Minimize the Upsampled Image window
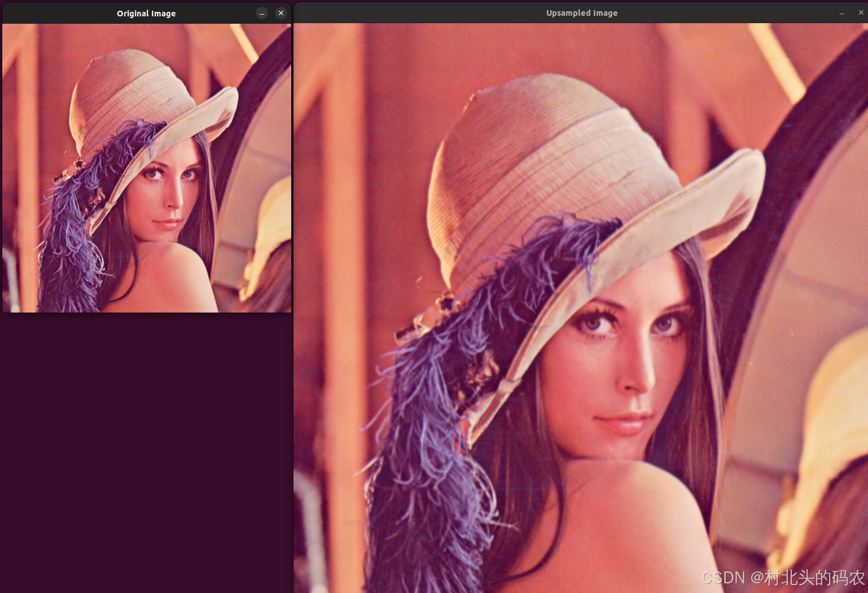Screen dimensions: 868x593 coord(842,13)
